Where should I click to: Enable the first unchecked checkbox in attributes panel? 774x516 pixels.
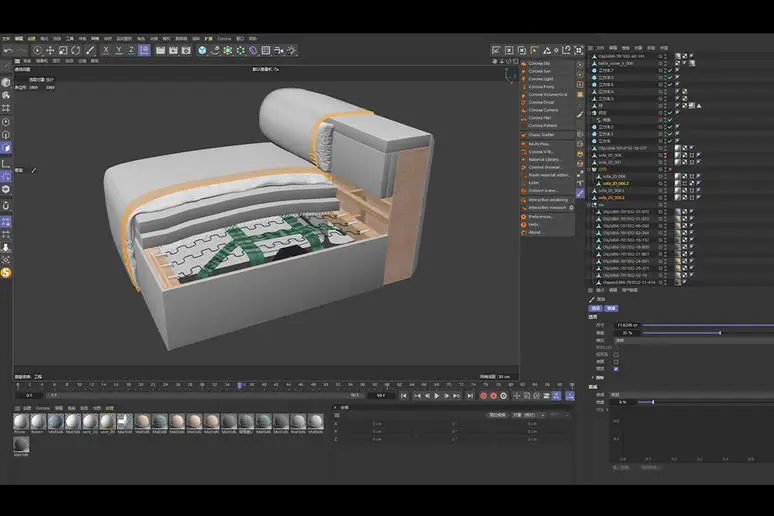616,354
